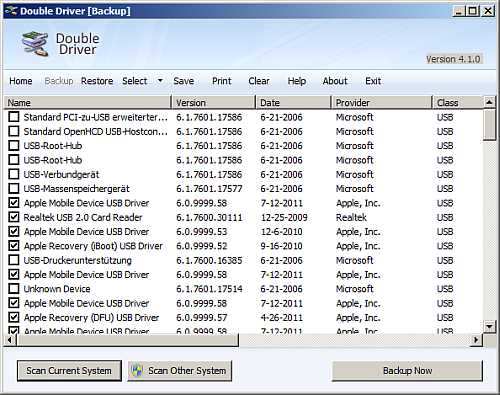This screenshot has height=395, width=500.
Task: Select USB-Druckerunterstützung row text
Action: tap(78, 260)
